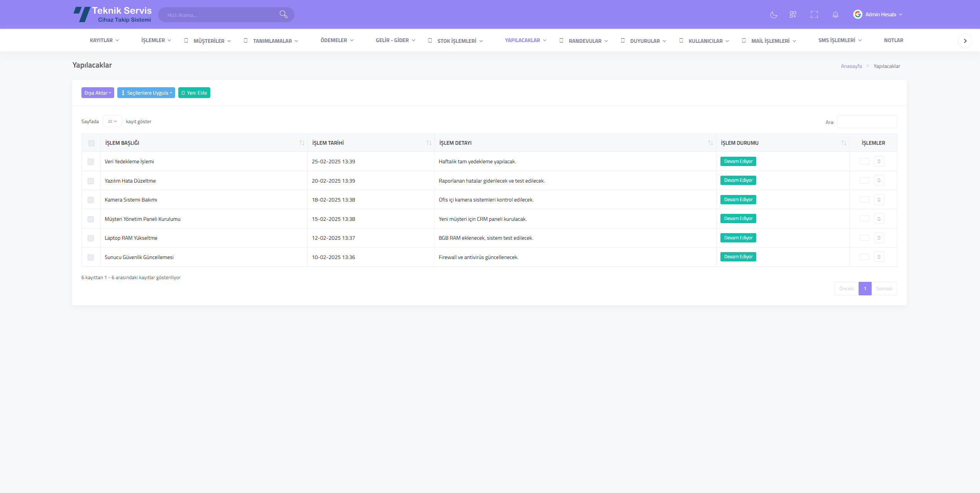980x493 pixels.
Task: Expand the Seçilenlere Uygula dropdown
Action: point(146,93)
